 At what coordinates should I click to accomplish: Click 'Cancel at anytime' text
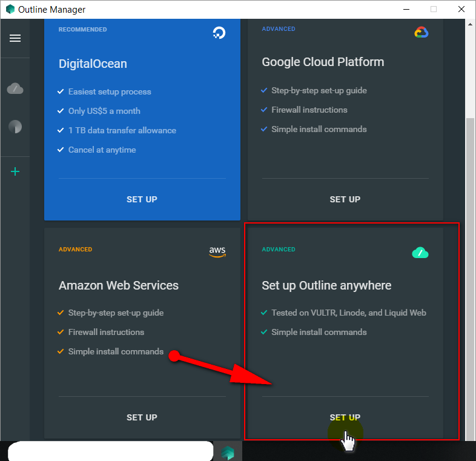click(102, 150)
